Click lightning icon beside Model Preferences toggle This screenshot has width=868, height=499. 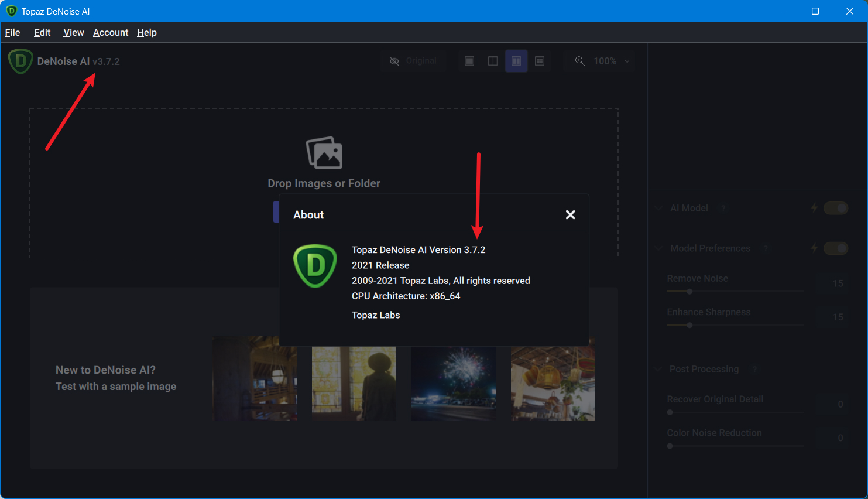tap(814, 248)
